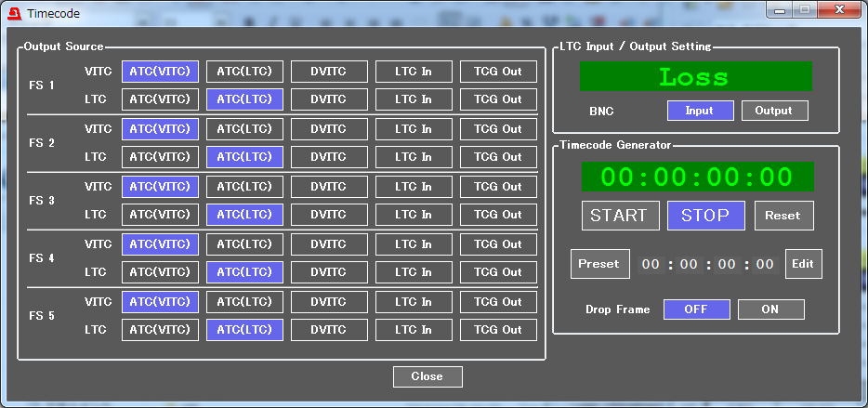Click the Timecode app icon in title bar
The height and width of the screenshot is (408, 868).
(x=14, y=14)
